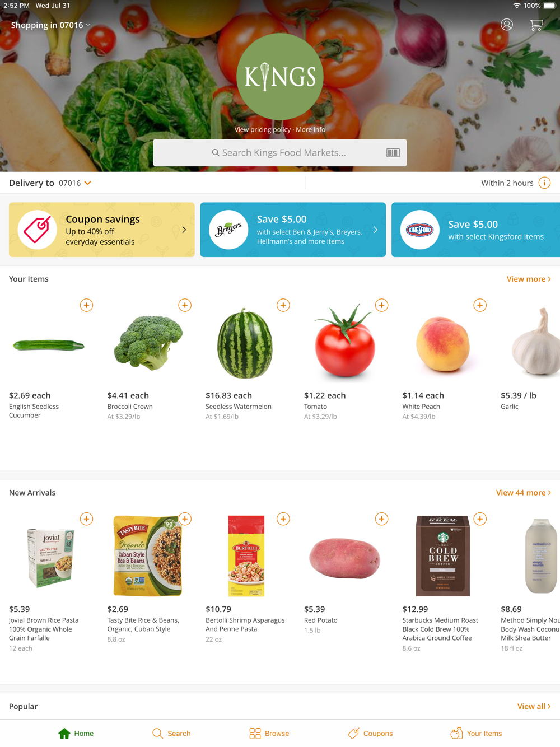Add Red Potato to cart with plus icon
Viewport: 560px width, 747px height.
pos(382,519)
